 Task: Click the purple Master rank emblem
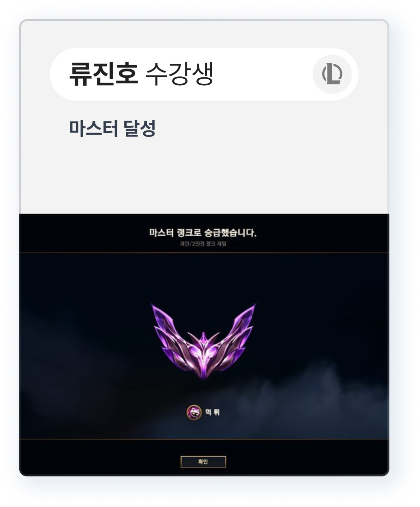(x=203, y=341)
